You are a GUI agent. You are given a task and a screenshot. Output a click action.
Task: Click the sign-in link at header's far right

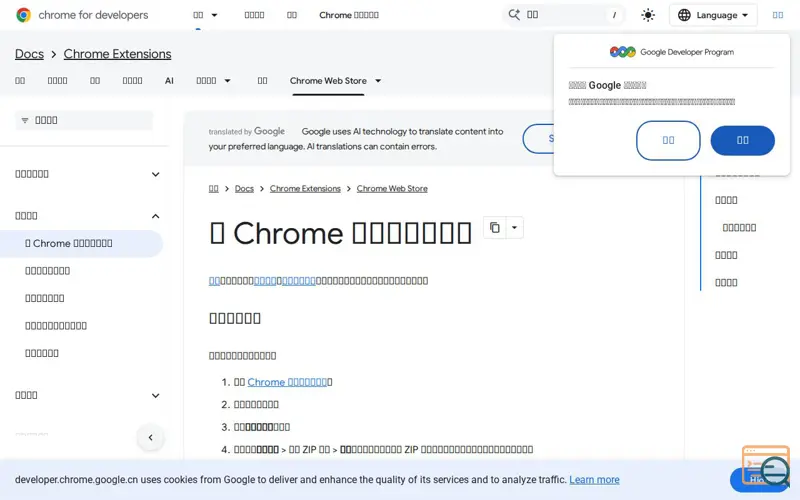pos(778,15)
